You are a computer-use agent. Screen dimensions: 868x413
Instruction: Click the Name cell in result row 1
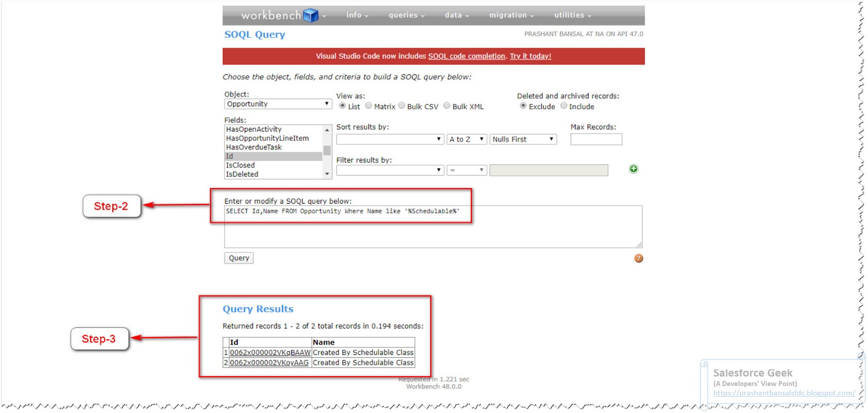click(x=363, y=352)
